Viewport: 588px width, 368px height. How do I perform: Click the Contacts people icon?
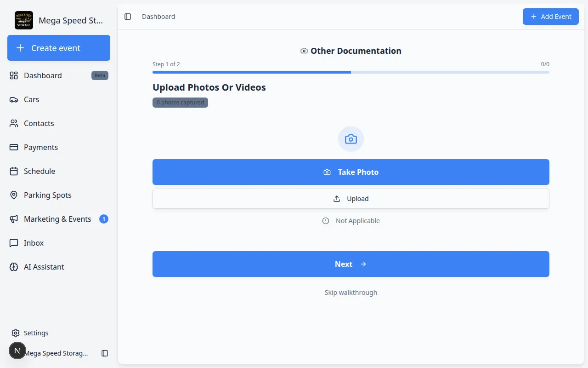tap(14, 123)
